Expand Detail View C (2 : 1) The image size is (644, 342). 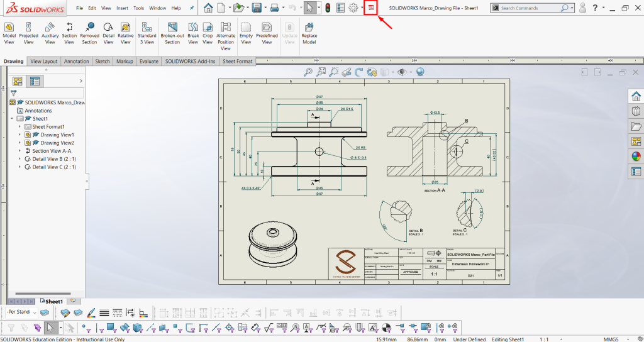tap(19, 167)
